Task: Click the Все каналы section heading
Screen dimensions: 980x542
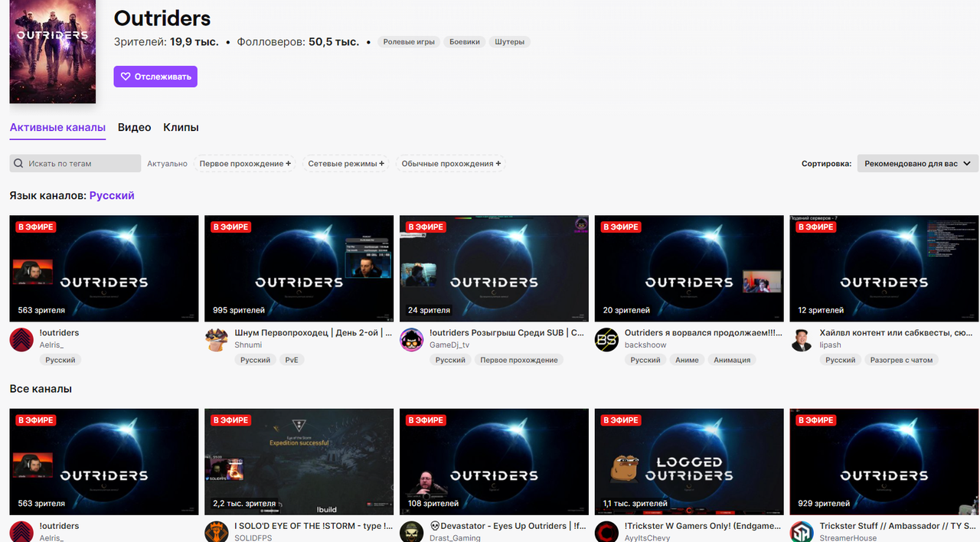Action: click(x=41, y=389)
